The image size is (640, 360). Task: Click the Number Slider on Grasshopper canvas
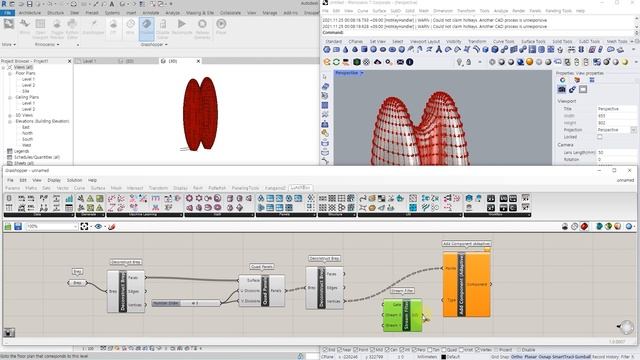point(186,303)
